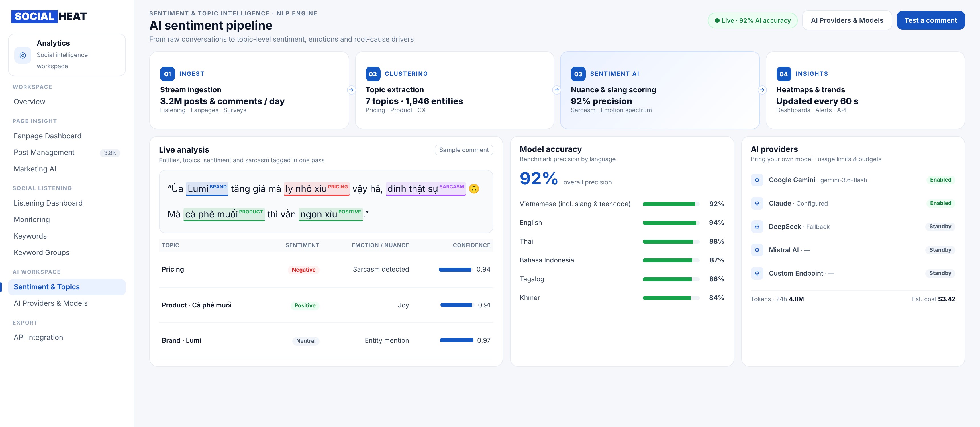980x427 pixels.
Task: Click the 01 Ingest step badge
Action: click(168, 74)
